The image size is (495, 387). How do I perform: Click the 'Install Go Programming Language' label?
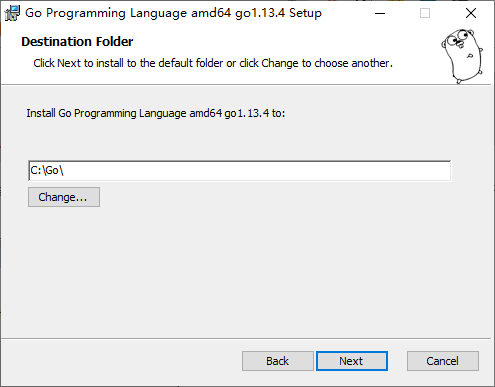pyautogui.click(x=106, y=113)
